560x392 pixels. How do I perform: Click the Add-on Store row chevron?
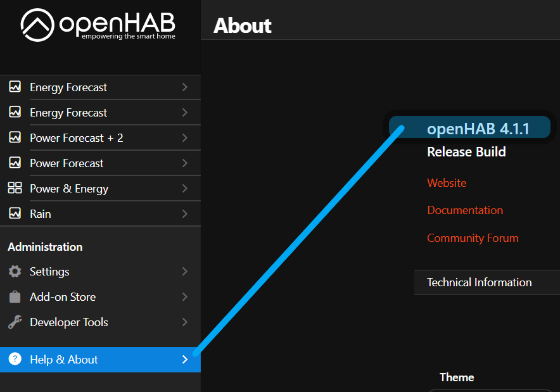pos(184,296)
